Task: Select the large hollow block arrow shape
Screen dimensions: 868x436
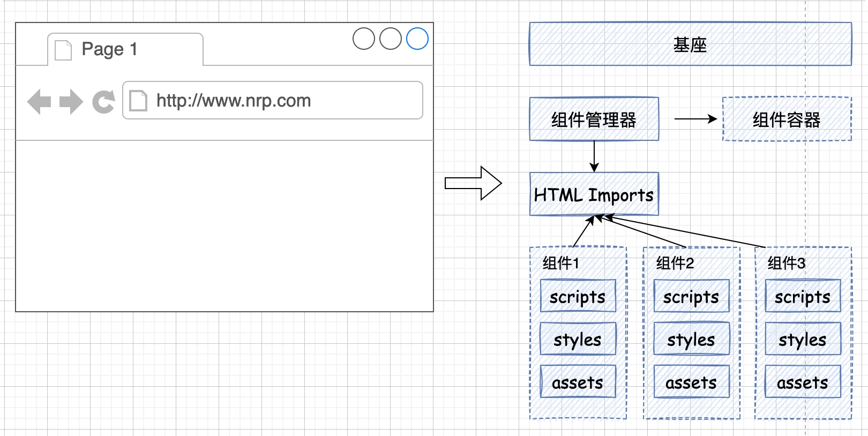Action: pos(473,183)
